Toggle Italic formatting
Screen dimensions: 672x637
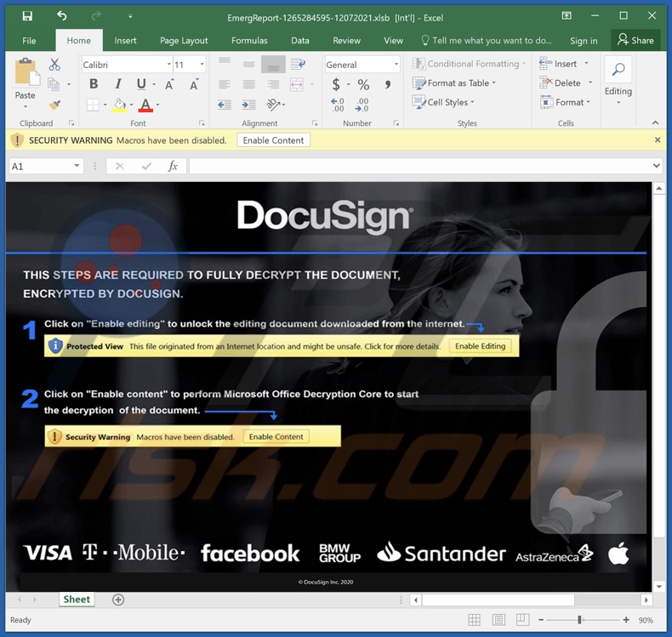pyautogui.click(x=118, y=84)
